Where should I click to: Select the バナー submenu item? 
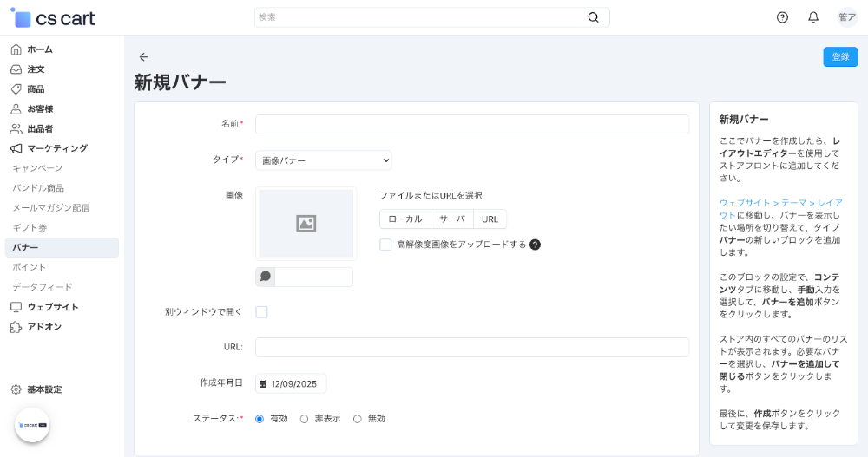(x=62, y=247)
